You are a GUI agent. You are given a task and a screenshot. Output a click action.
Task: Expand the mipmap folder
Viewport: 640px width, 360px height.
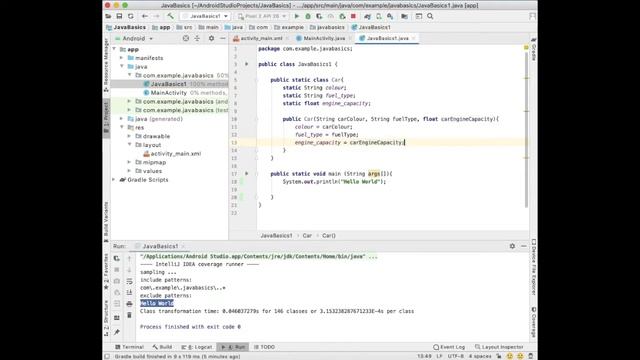click(x=129, y=162)
